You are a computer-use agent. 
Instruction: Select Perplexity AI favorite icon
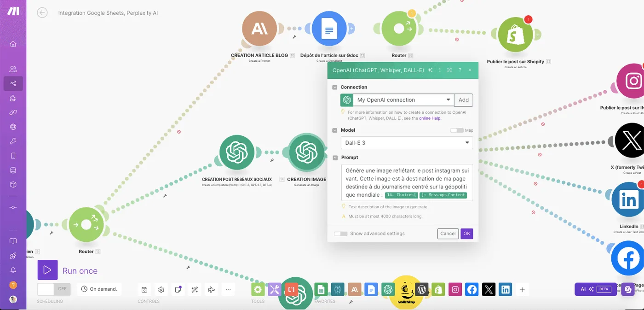pos(338,289)
